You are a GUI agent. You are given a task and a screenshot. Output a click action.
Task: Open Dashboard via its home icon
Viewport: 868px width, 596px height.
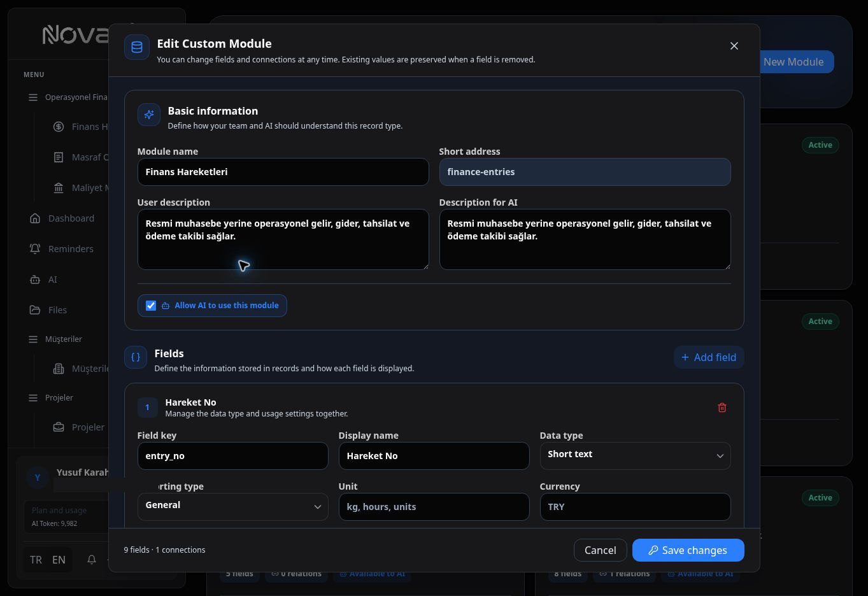35,218
